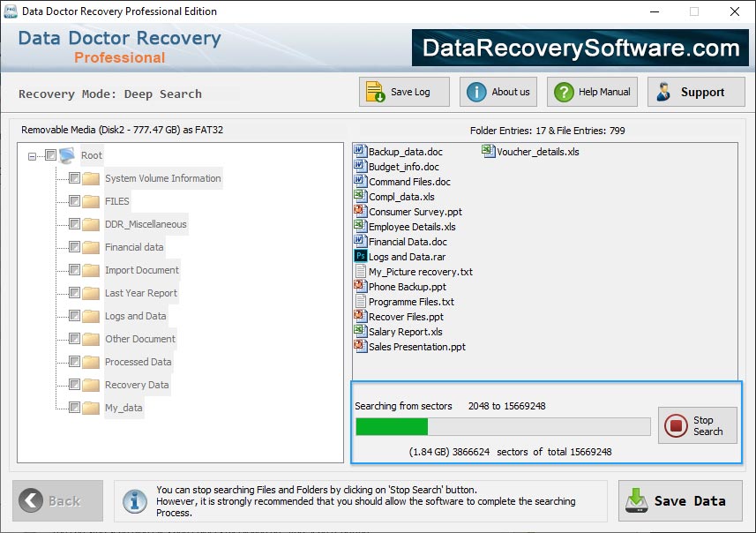Select the archive icon beside Logs and Data.rar
Screen dimensions: 756x533
[x=360, y=256]
